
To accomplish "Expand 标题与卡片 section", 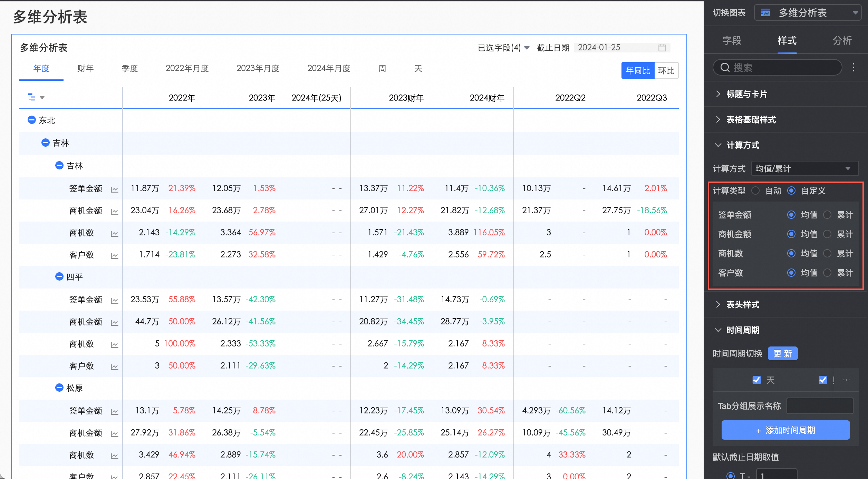I will click(x=746, y=94).
